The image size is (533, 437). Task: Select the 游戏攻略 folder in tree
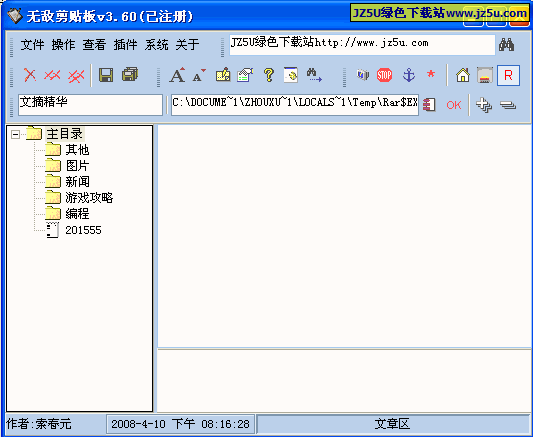tap(89, 198)
